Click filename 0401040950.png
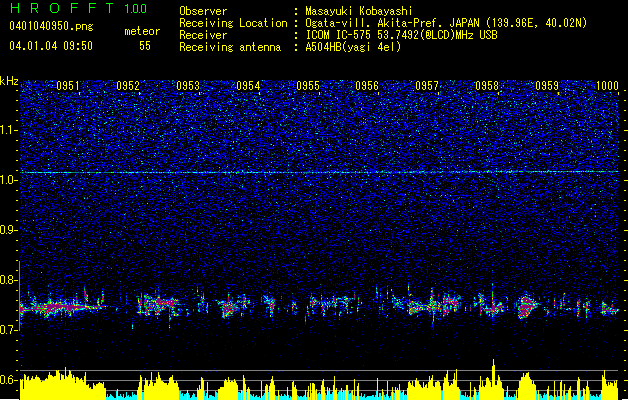629x400 pixels. click(51, 26)
